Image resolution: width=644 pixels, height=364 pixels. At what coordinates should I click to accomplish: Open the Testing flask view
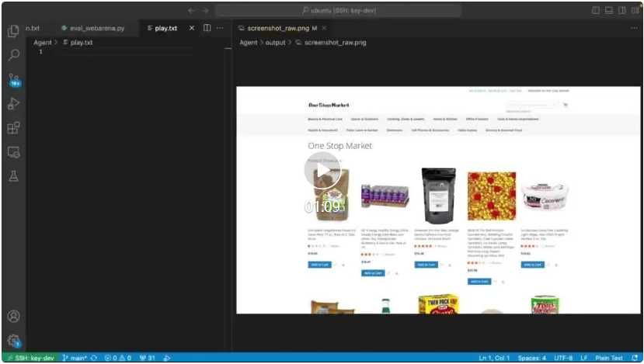[x=13, y=176]
